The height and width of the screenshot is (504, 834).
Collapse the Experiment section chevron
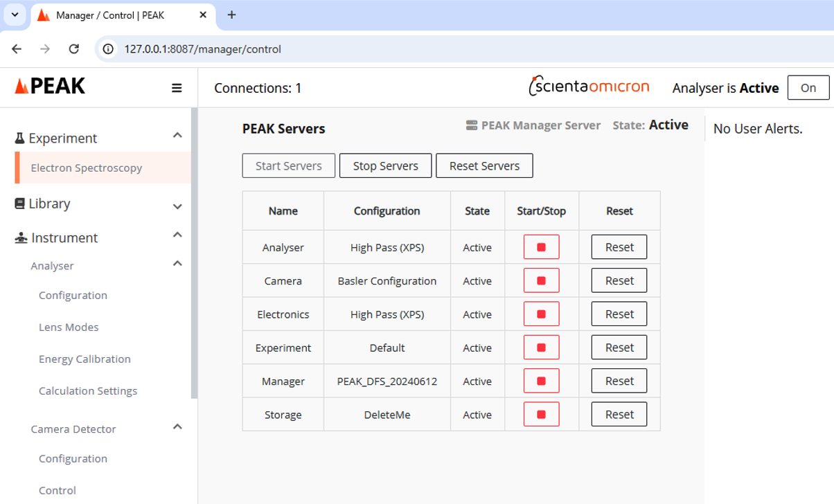click(177, 136)
